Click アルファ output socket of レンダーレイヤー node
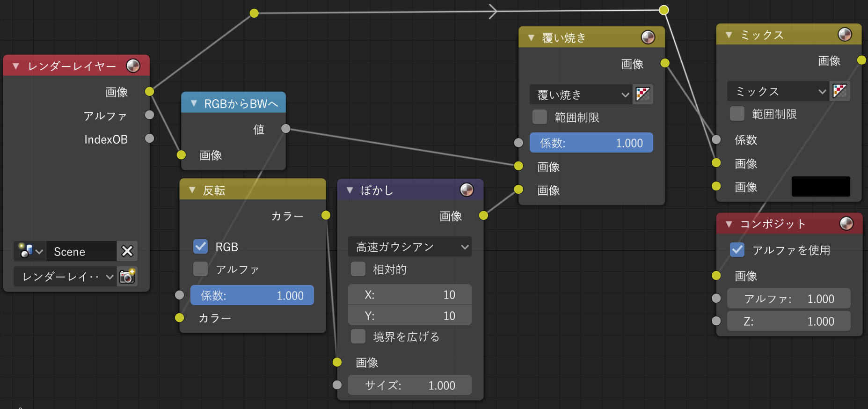 click(149, 115)
